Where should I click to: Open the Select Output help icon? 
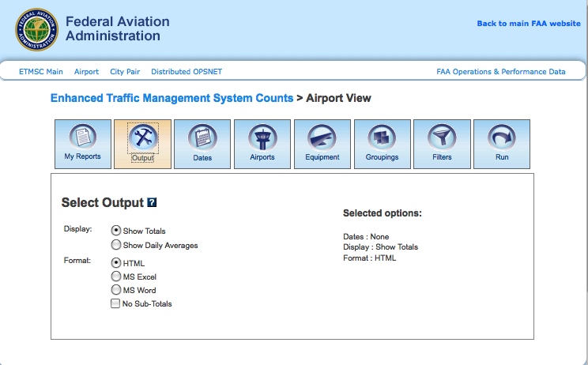click(x=152, y=203)
